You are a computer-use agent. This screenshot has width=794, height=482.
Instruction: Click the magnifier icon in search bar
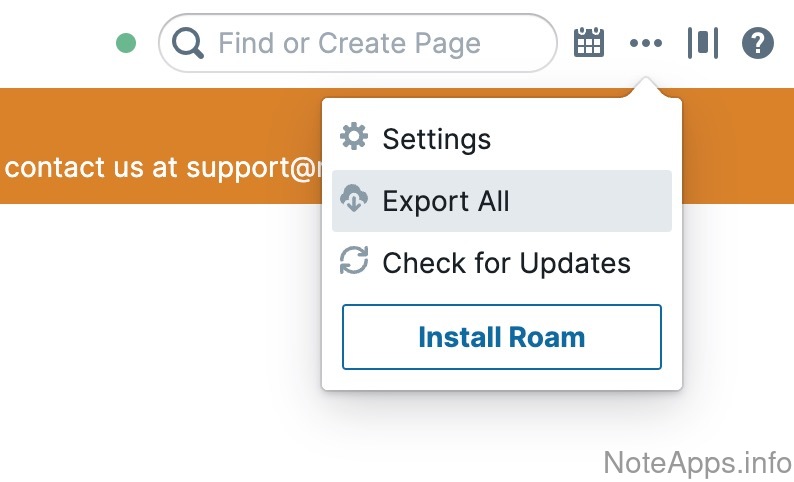click(x=187, y=43)
